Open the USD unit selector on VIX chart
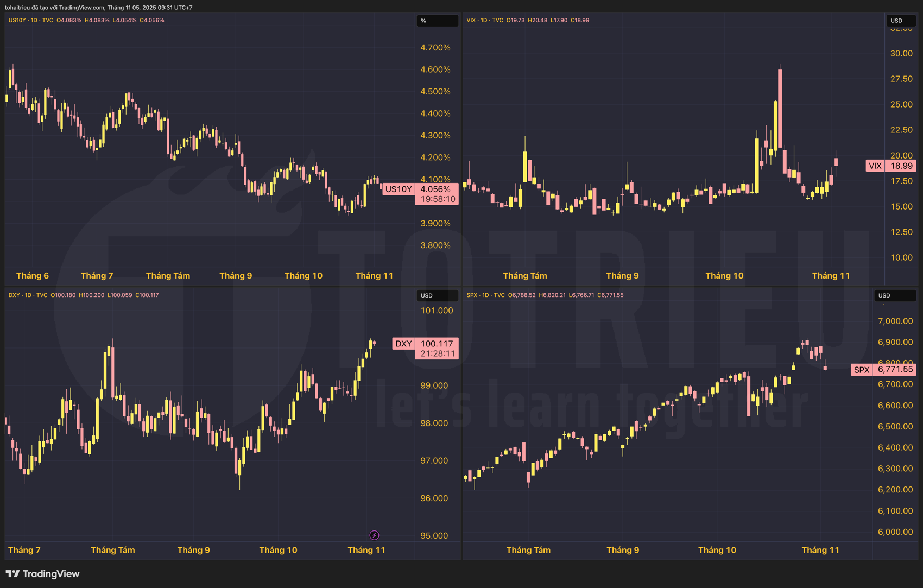 tap(901, 21)
